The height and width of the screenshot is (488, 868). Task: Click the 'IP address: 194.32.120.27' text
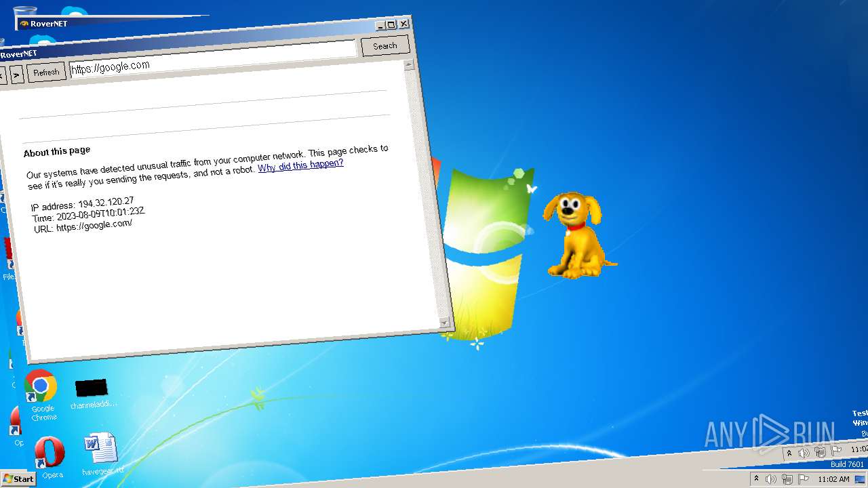click(x=82, y=204)
